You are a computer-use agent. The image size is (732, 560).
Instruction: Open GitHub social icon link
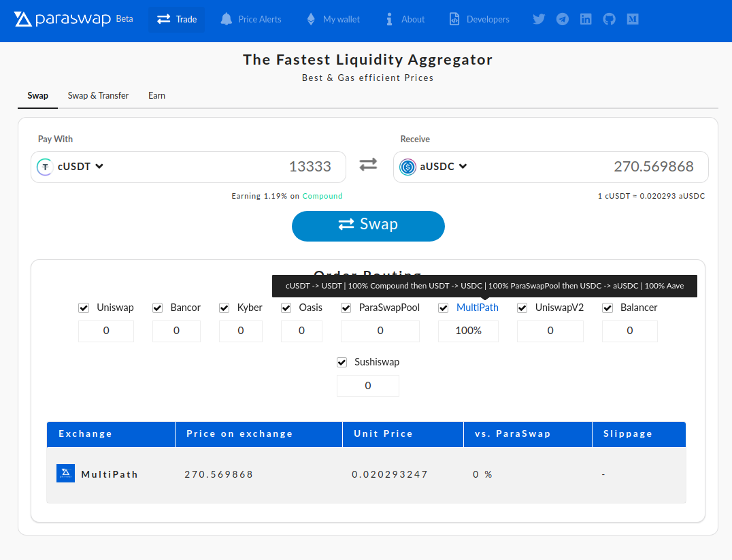[x=610, y=19]
